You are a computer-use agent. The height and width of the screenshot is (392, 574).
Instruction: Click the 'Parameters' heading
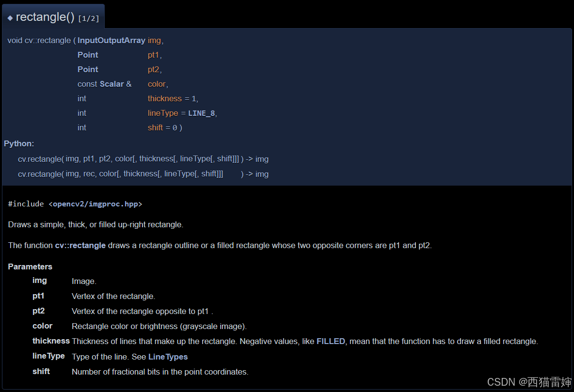point(30,267)
